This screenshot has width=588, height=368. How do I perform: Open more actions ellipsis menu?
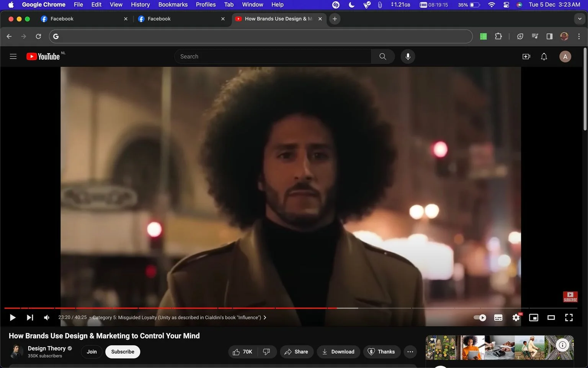click(410, 352)
